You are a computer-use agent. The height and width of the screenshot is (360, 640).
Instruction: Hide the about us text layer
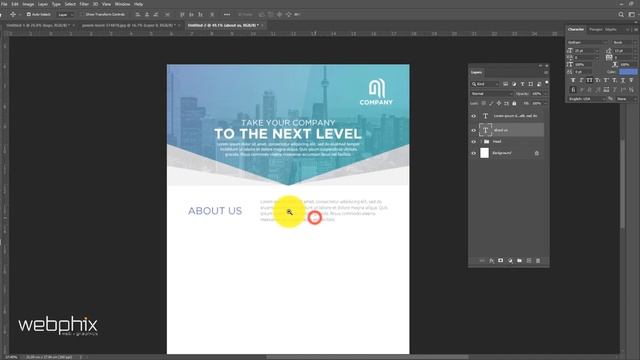click(x=473, y=131)
